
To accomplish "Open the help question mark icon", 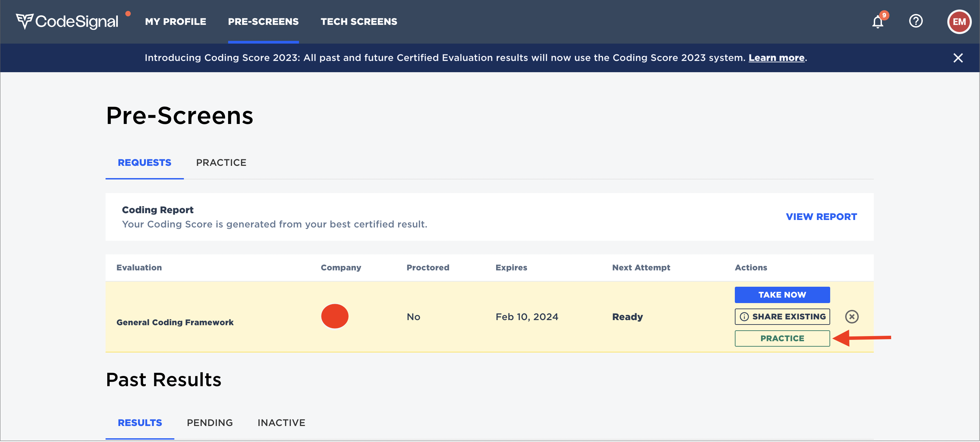I will click(x=915, y=21).
